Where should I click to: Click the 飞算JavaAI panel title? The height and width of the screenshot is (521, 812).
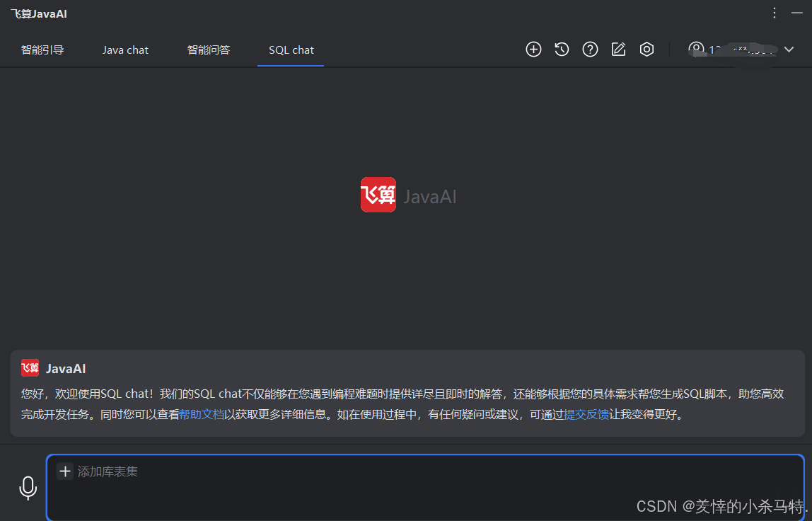tap(39, 14)
